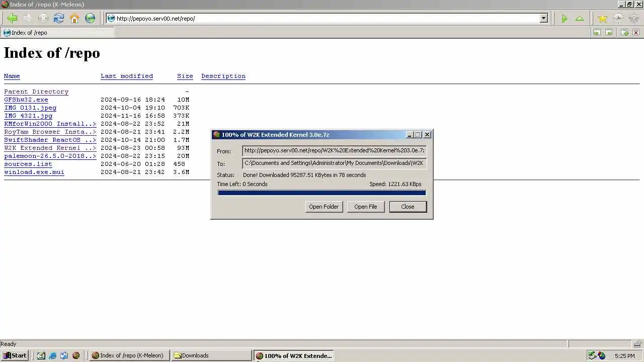
Task: Open the yellow star Bookmarks icon
Action: tap(602, 19)
